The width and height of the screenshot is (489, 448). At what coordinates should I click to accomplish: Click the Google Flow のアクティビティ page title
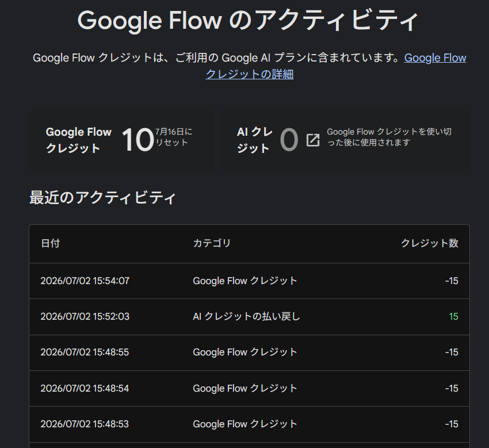click(248, 21)
